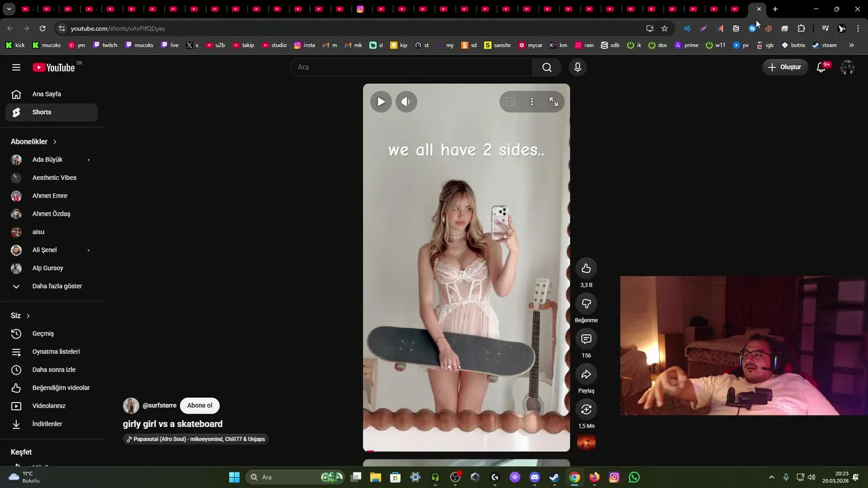Play the Short video

(x=381, y=102)
